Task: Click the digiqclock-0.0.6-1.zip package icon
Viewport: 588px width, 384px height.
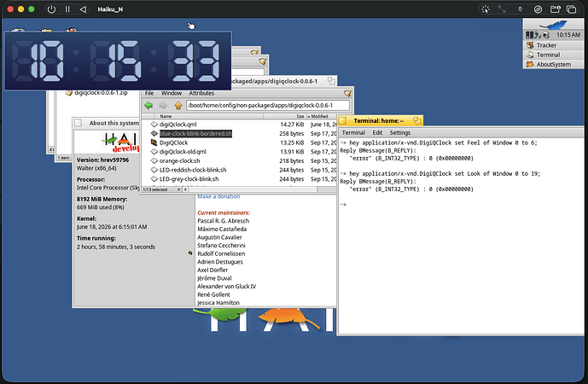Action: click(69, 93)
